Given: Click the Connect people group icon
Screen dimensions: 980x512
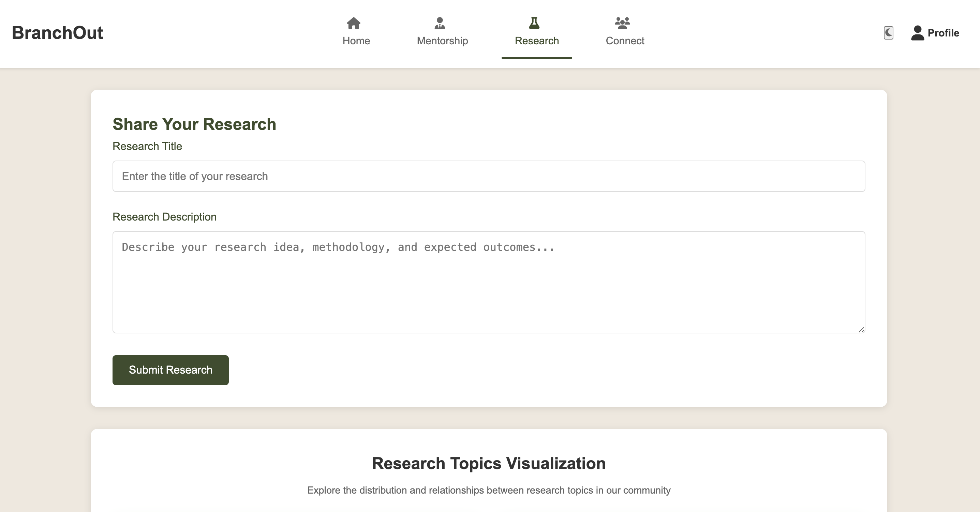Looking at the screenshot, I should click(x=622, y=23).
